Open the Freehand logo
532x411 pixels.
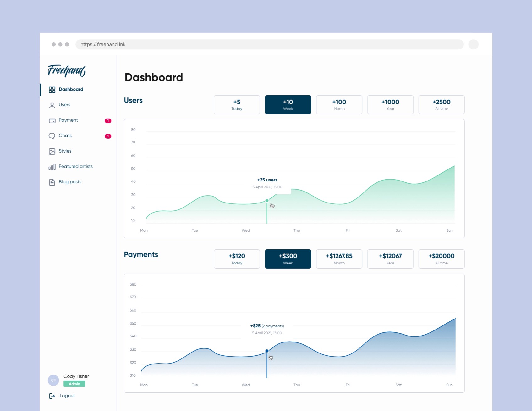67,70
